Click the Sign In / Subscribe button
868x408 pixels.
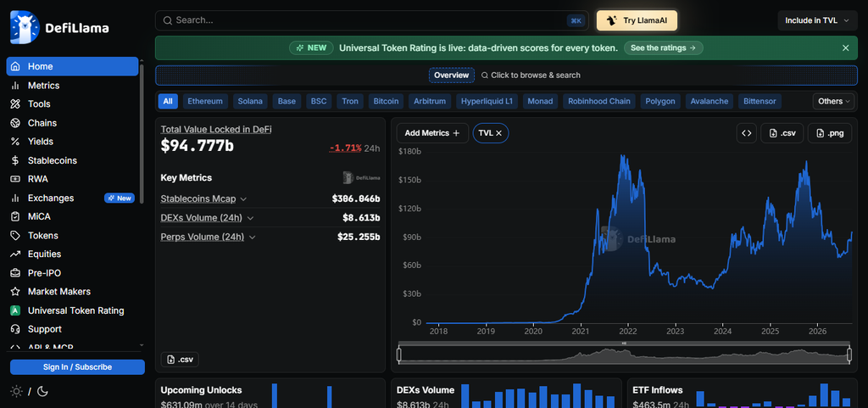(x=77, y=367)
